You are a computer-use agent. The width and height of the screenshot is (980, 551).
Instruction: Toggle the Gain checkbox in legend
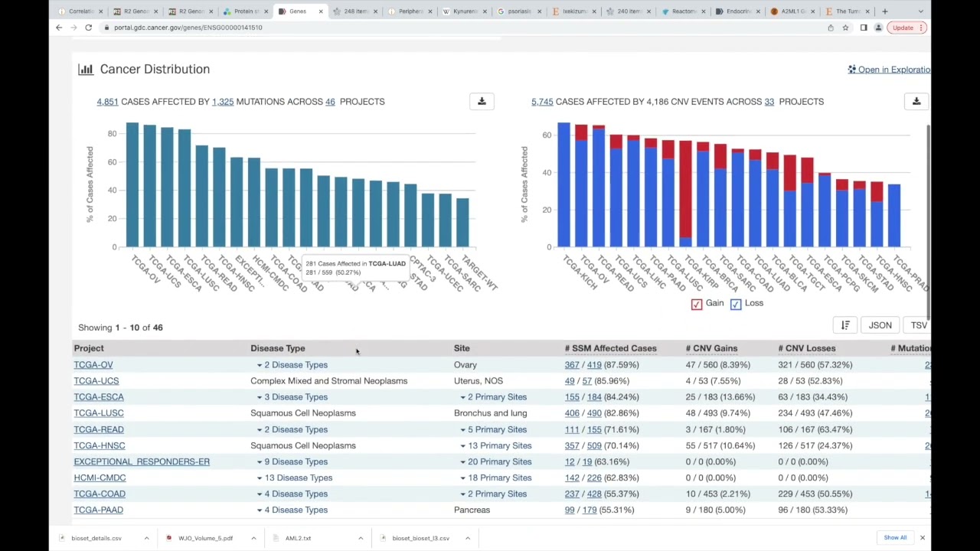[x=697, y=304]
